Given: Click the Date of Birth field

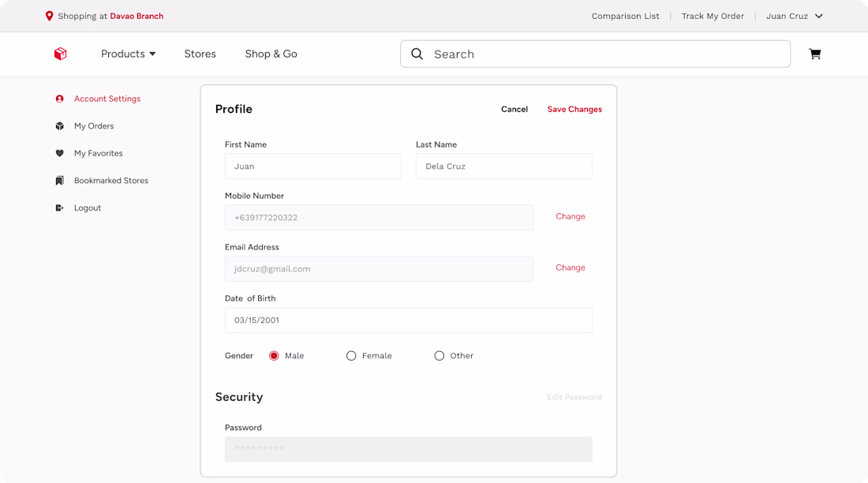Looking at the screenshot, I should (409, 320).
